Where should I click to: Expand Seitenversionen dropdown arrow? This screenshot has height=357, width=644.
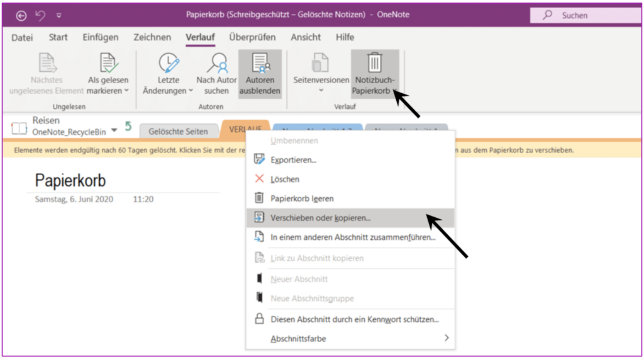[321, 90]
